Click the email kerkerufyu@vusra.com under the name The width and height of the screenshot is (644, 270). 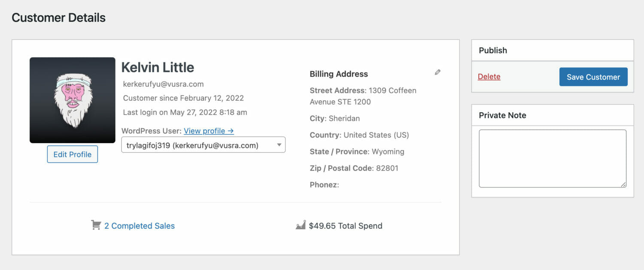[x=164, y=84]
